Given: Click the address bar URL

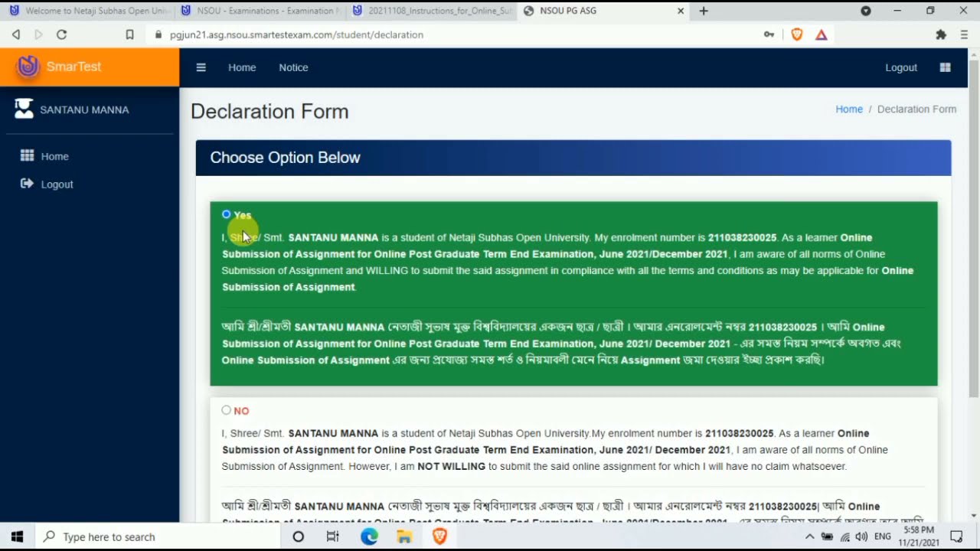Looking at the screenshot, I should (x=296, y=34).
